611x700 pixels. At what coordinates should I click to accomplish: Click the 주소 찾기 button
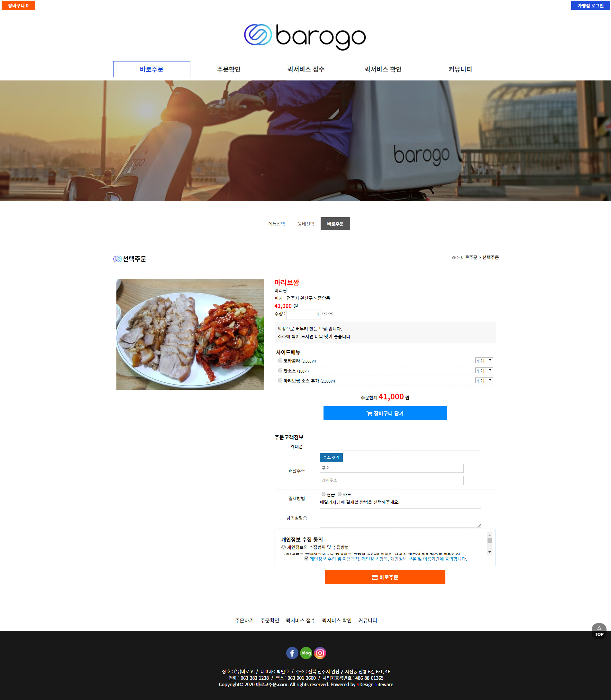331,457
